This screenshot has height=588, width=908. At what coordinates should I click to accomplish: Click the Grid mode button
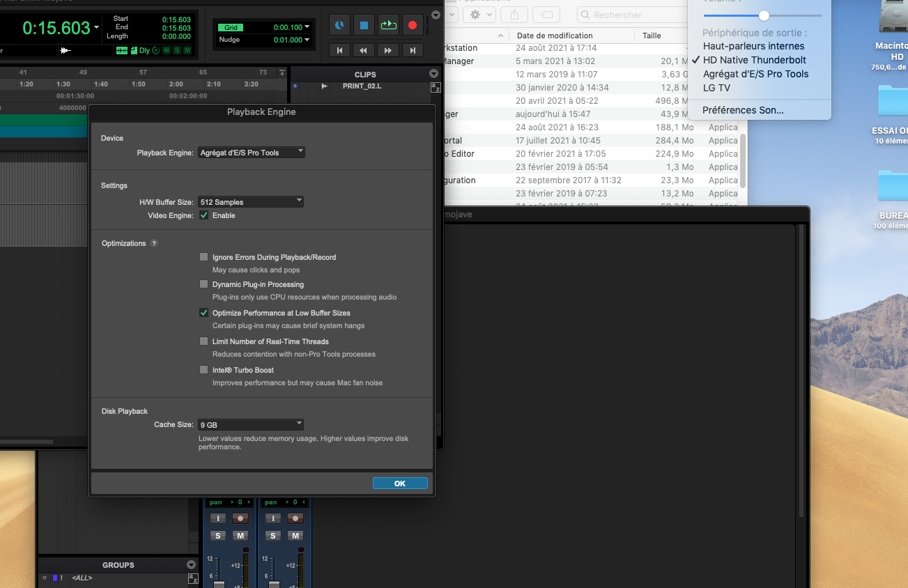pos(231,28)
